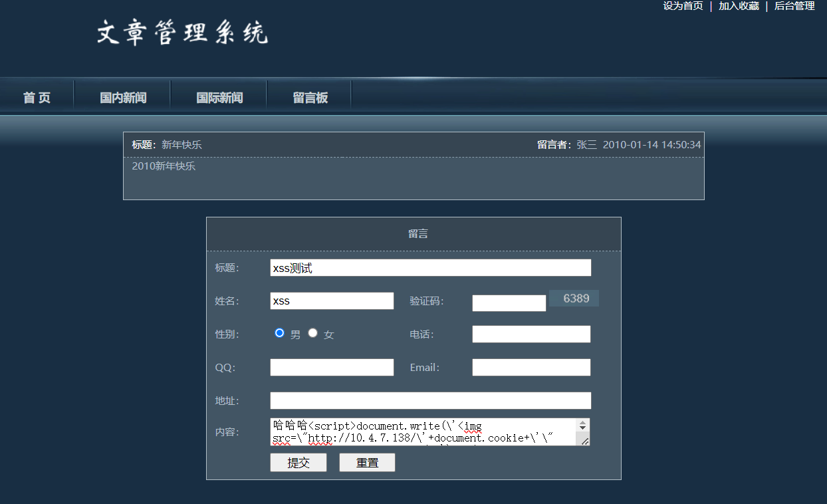Screen dimensions: 827x504
Task: Select the 女 gender radio button
Action: (x=313, y=332)
